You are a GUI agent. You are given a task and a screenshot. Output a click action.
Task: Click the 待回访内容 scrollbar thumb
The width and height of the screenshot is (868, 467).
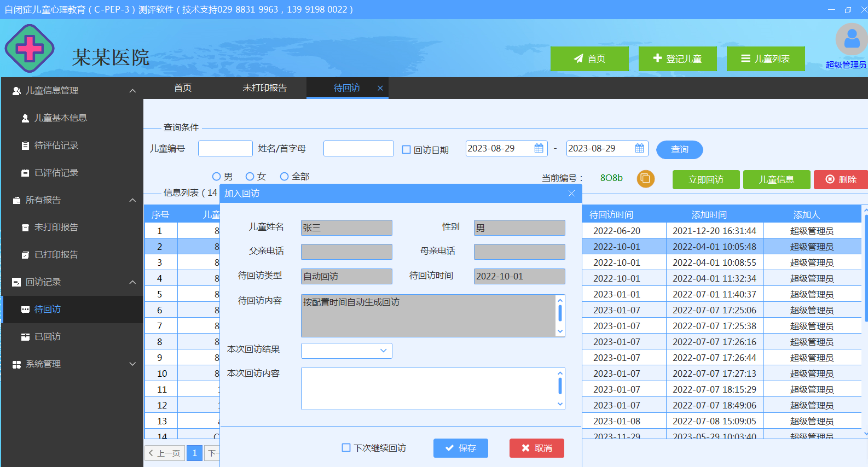[x=560, y=313]
